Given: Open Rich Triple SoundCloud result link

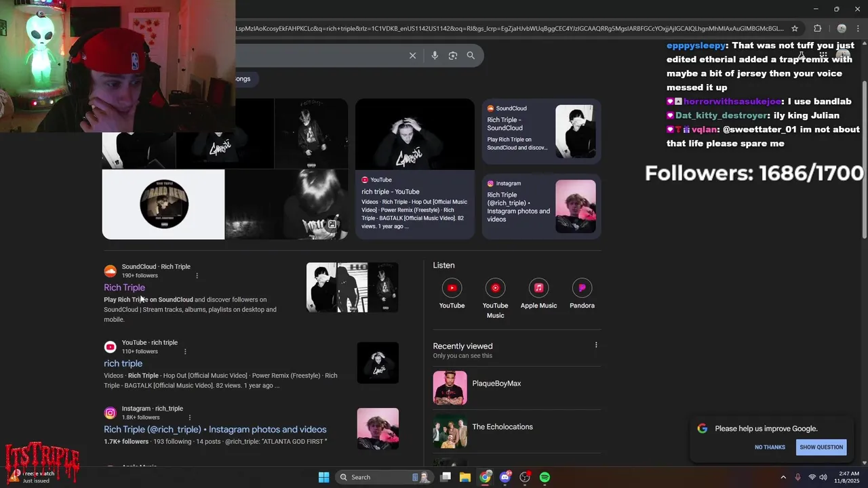Looking at the screenshot, I should [124, 287].
